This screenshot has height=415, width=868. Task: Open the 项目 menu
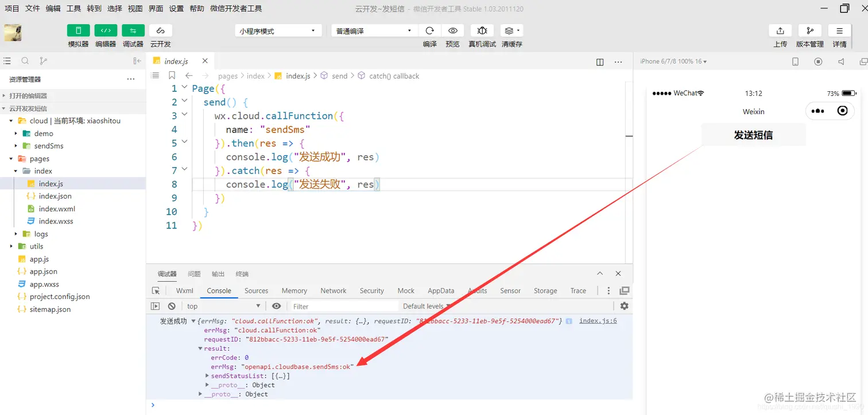click(x=12, y=9)
